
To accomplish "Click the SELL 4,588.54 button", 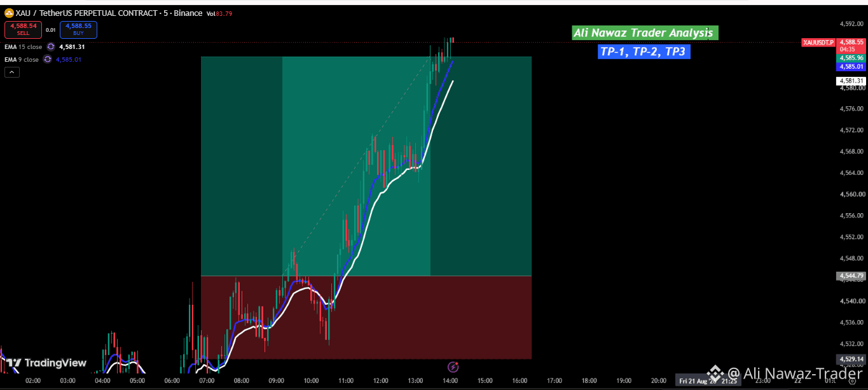I will (23, 29).
